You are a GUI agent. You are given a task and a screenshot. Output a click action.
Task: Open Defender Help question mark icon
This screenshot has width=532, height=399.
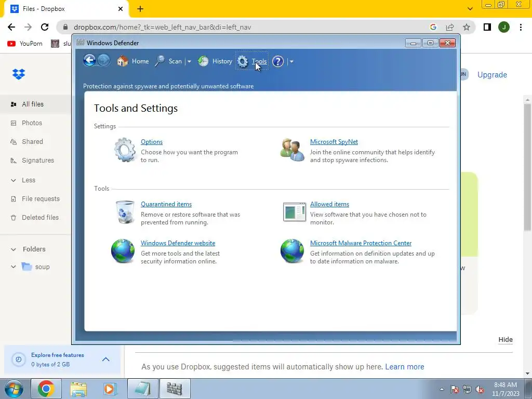(x=278, y=61)
